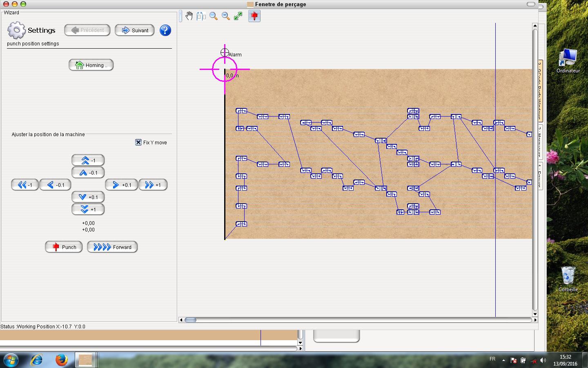The image size is (588, 368).
Task: Nudge machine up by -0.1
Action: pos(88,173)
